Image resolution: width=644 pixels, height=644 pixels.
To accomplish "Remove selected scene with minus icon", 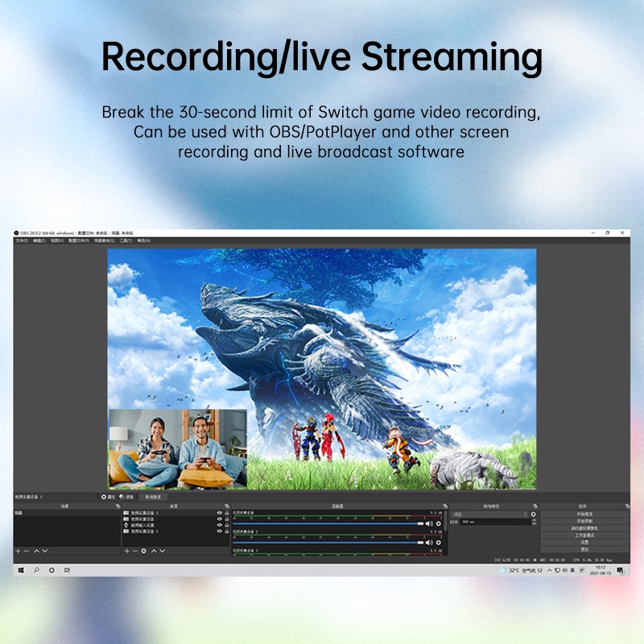I will point(27,551).
